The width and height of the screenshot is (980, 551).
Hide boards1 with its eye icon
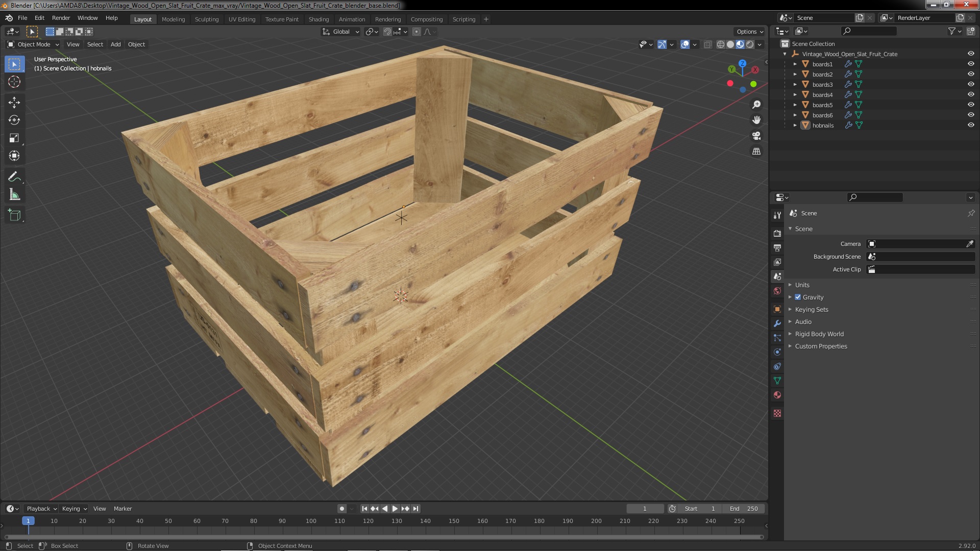[971, 64]
